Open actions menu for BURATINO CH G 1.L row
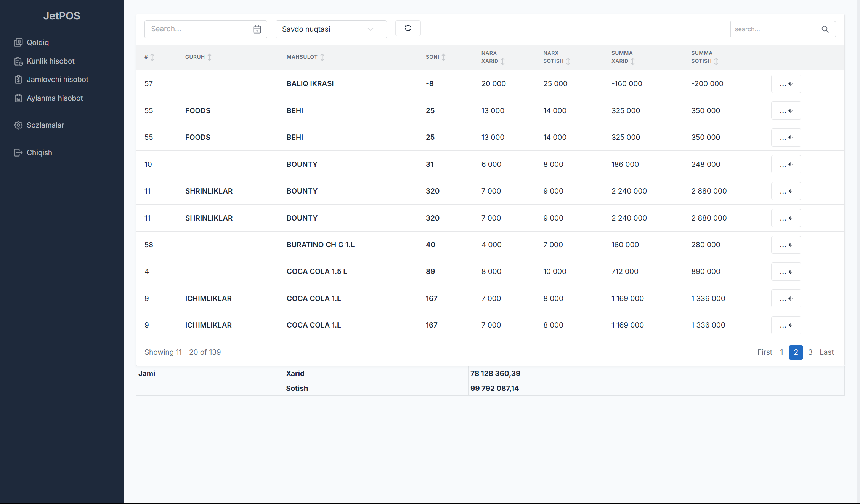860x504 pixels. tap(786, 245)
